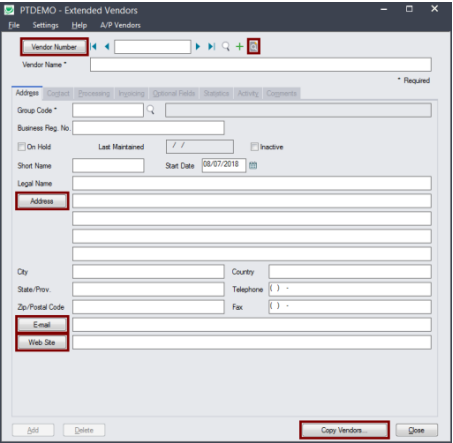Click the Address button
Screen dimensions: 453x443
(x=42, y=201)
